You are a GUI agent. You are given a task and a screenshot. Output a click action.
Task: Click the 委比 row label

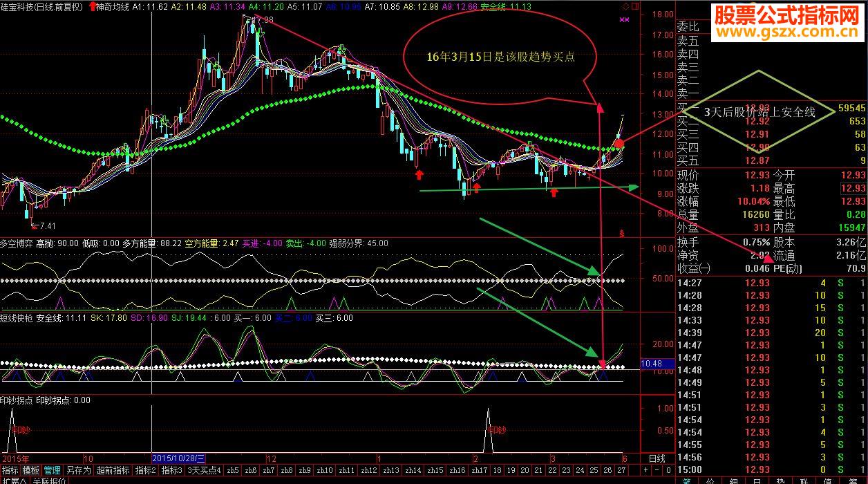688,26
